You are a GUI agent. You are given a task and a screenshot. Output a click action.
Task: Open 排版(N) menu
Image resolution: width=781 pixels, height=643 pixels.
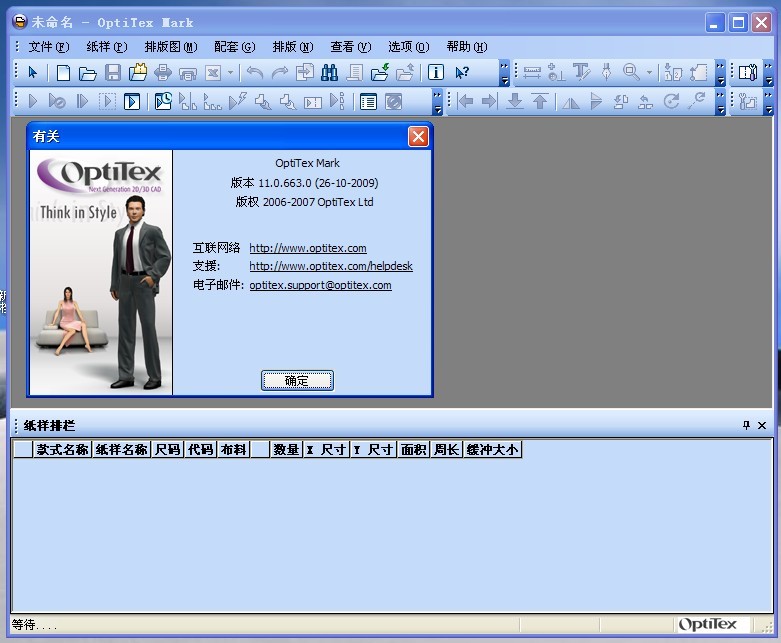click(293, 47)
